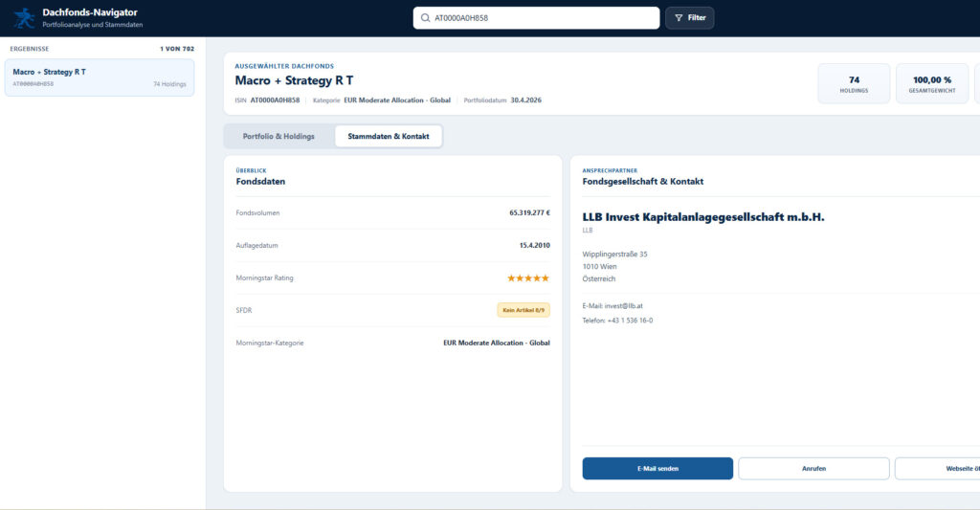980x510 pixels.
Task: Switch to Stammdaten & Kontakt tab
Action: [389, 136]
